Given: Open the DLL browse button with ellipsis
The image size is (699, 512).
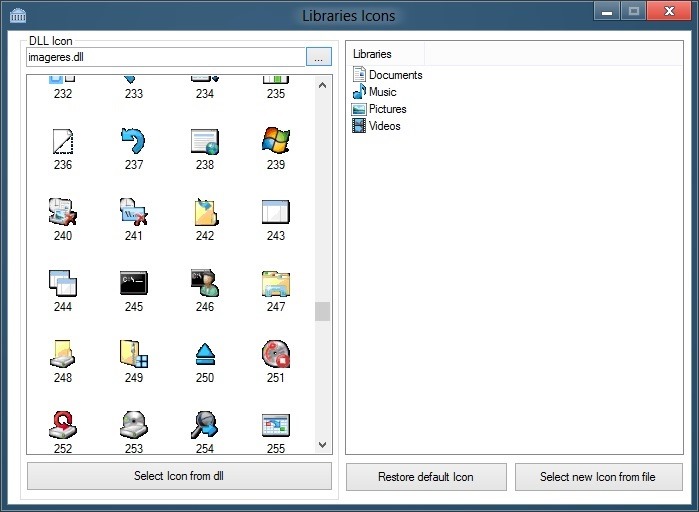Looking at the screenshot, I should [x=319, y=57].
